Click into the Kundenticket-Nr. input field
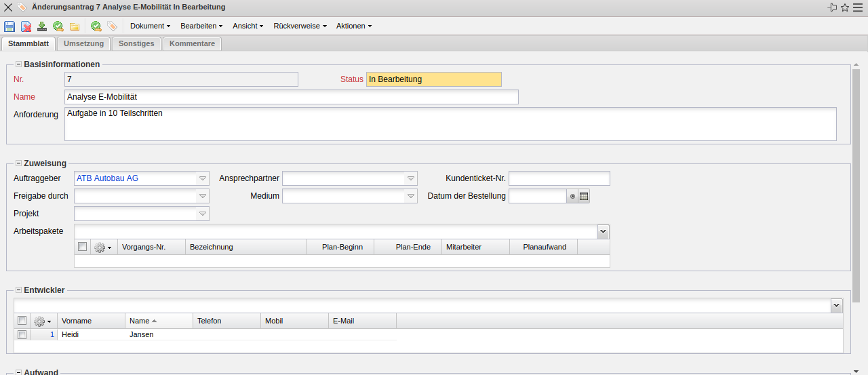Screen dimensions: 868x375 [x=559, y=178]
